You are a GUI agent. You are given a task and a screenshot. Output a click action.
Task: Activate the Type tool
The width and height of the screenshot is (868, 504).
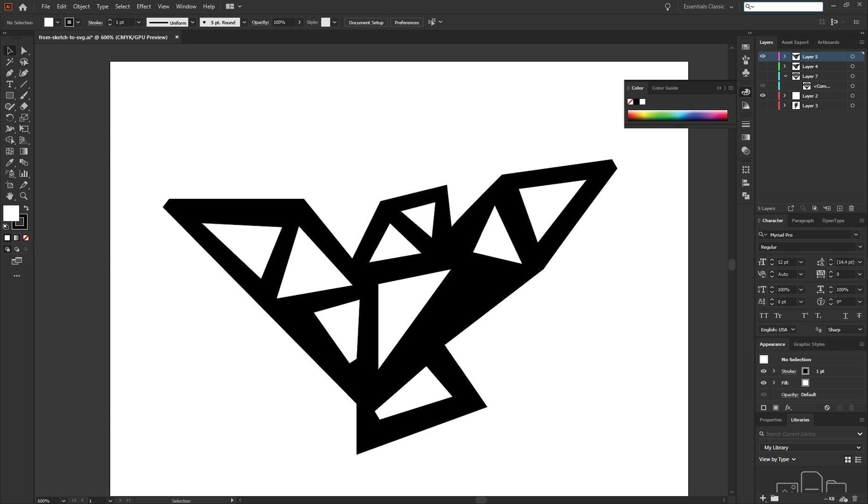click(x=10, y=84)
